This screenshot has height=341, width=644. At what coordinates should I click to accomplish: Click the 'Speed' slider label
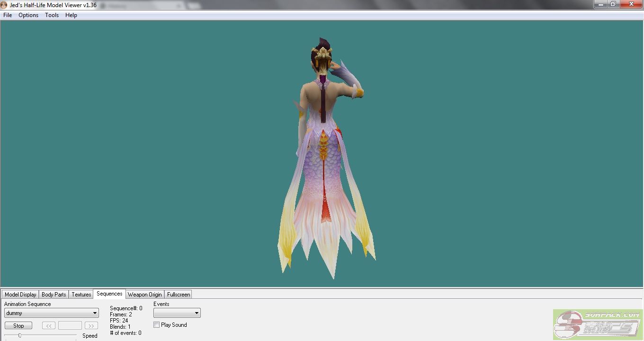pyautogui.click(x=90, y=336)
